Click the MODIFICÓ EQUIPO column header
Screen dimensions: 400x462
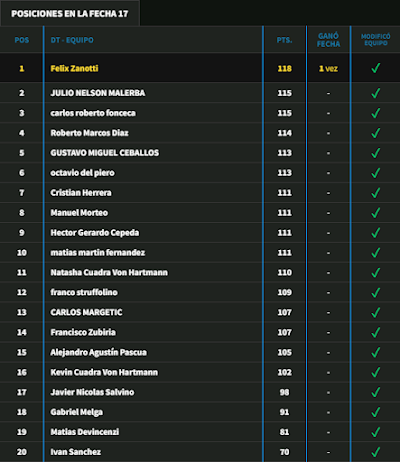(376, 40)
